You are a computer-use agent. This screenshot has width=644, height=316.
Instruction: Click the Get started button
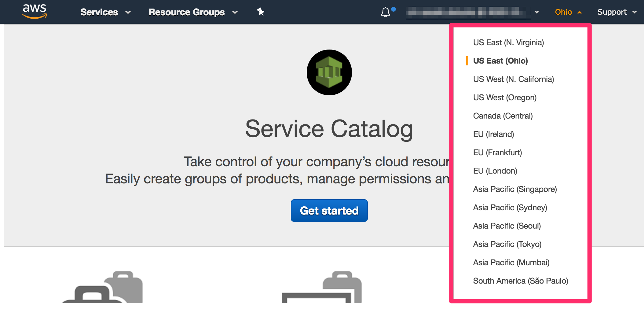pos(329,210)
